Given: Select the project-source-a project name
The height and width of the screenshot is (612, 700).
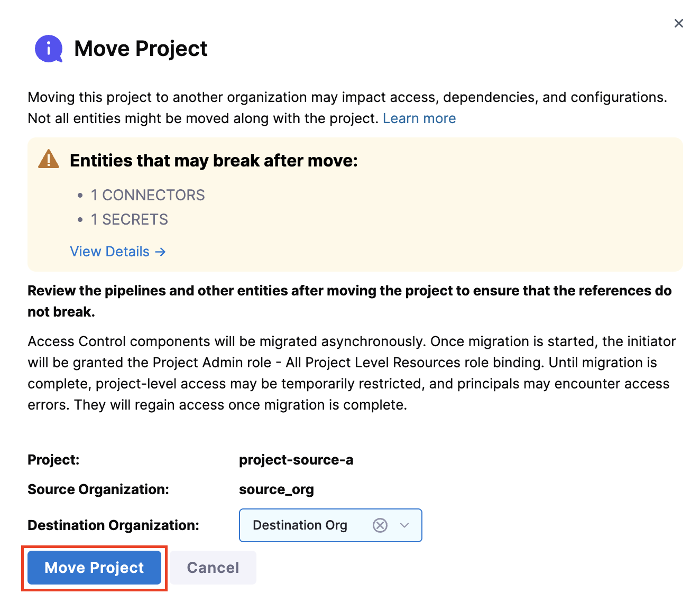Looking at the screenshot, I should point(296,460).
